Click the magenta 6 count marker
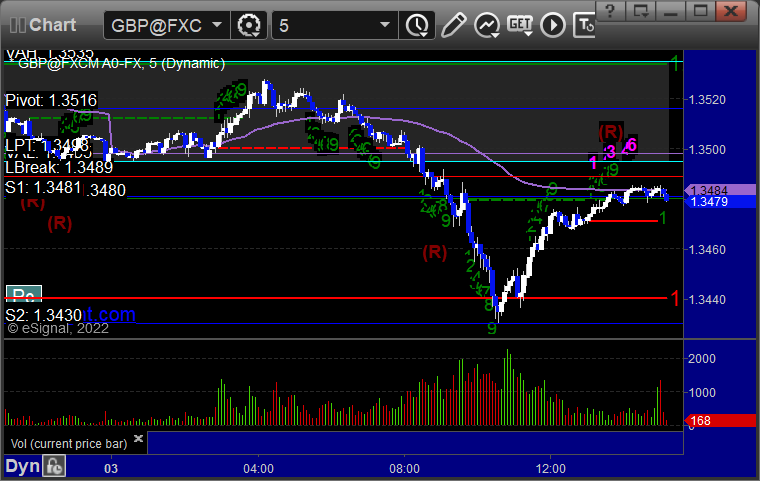 click(632, 144)
